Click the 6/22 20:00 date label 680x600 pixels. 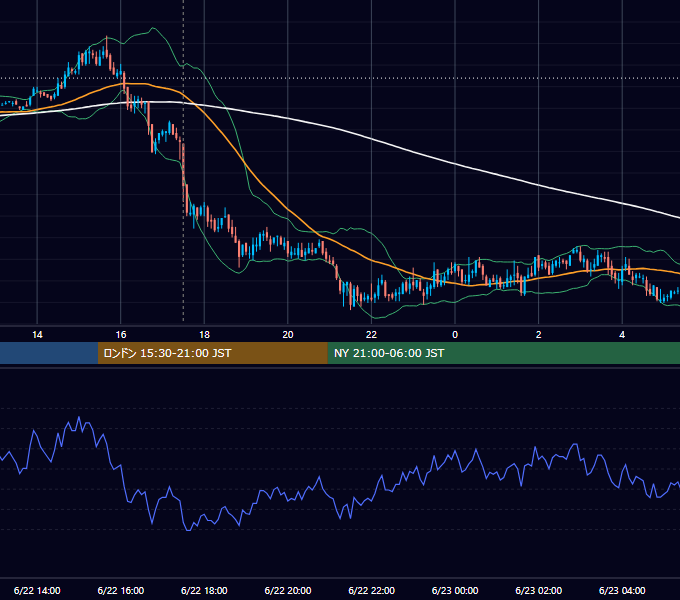point(288,590)
